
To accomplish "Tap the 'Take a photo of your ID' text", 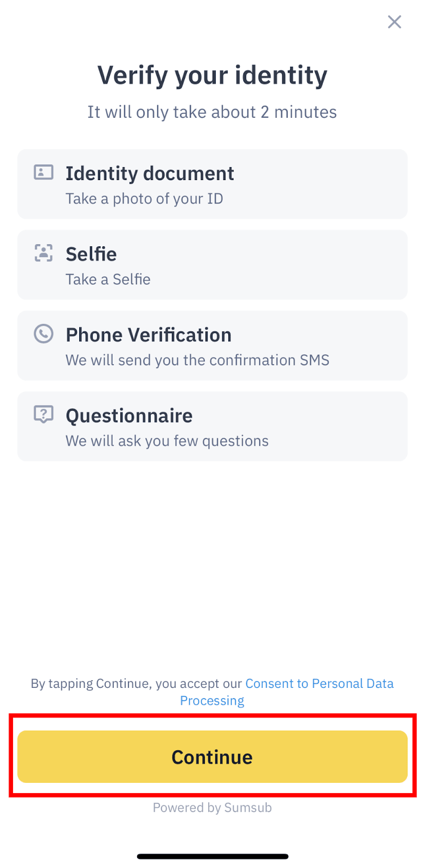I will click(x=144, y=199).
